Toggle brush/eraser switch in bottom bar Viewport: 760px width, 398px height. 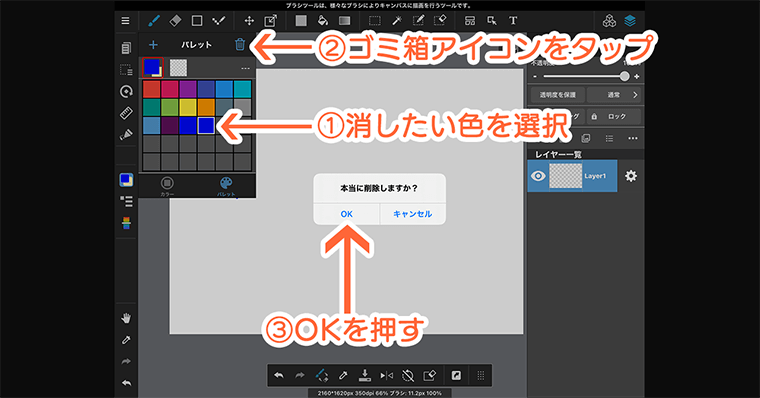(321, 375)
